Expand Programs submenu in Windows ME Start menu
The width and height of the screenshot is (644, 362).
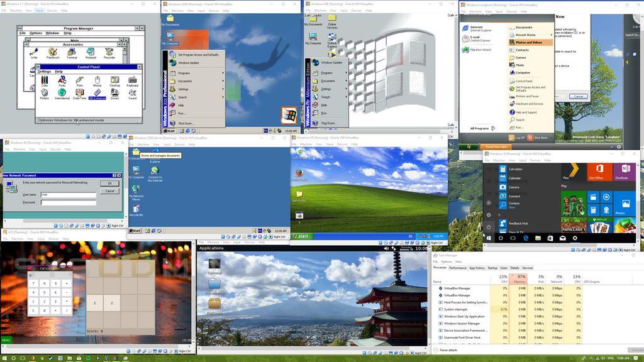click(x=330, y=73)
